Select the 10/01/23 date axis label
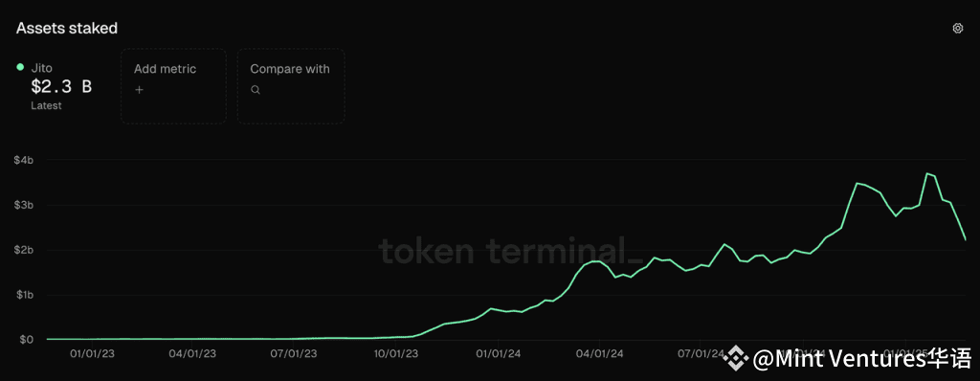Viewport: 980px width, 381px height. 396,353
